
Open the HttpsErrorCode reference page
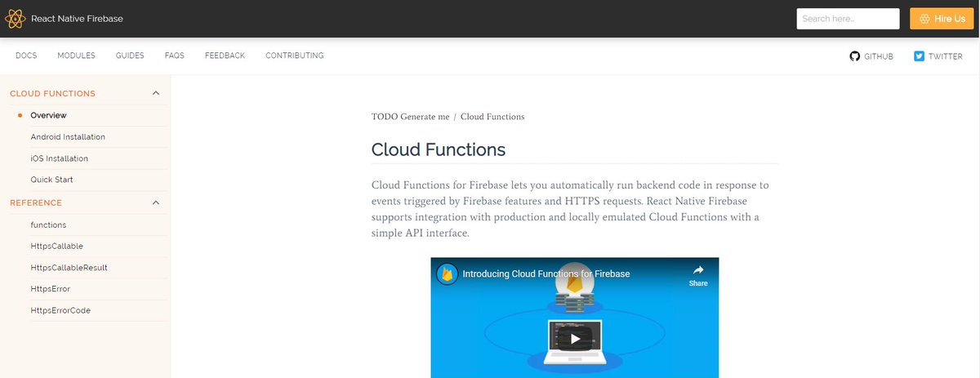[x=60, y=310]
